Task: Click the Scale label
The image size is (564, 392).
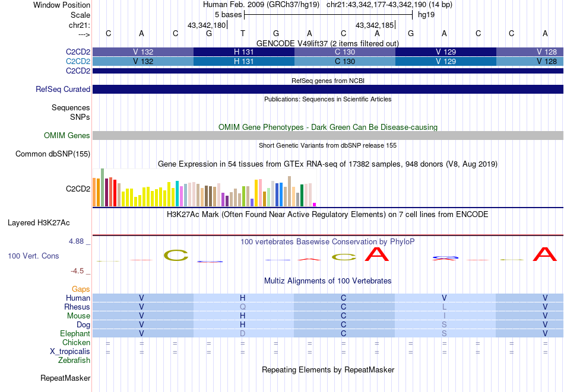Action: click(x=81, y=15)
